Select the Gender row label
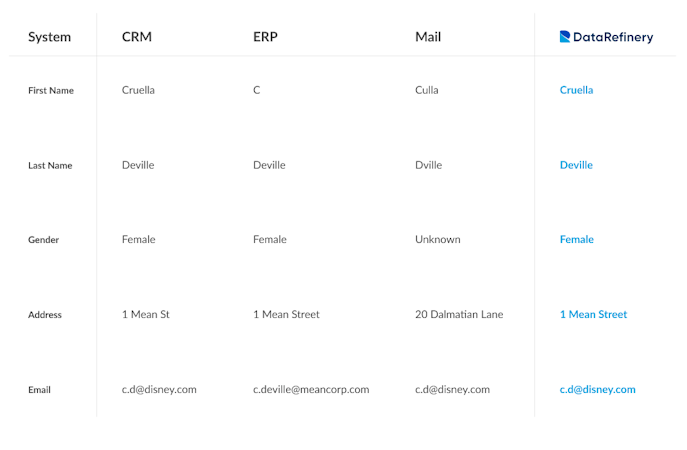 [44, 240]
